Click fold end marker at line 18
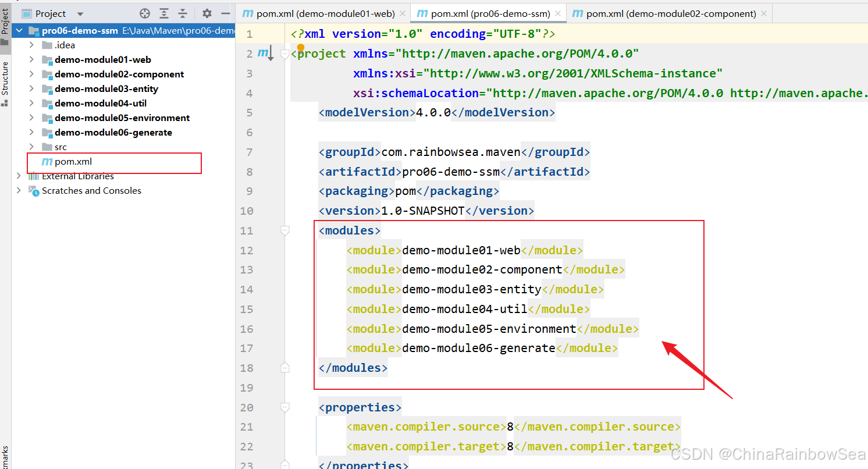868x469 pixels. click(284, 368)
